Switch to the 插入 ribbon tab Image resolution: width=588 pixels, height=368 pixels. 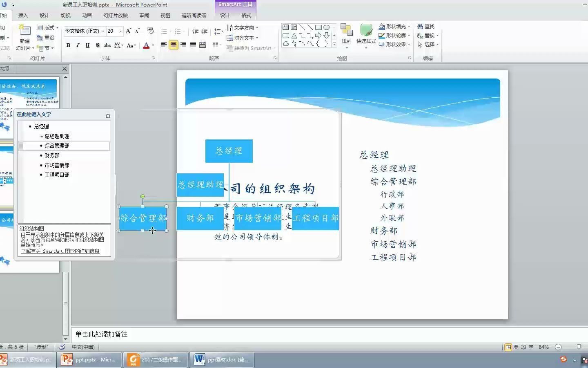[x=23, y=15]
